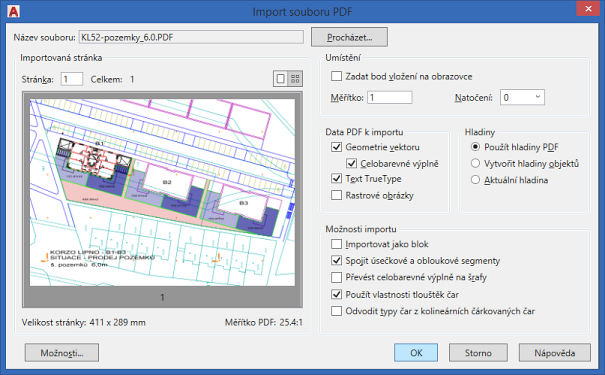Click the Měřítko PDF: 25.4:1 text
605x375 pixels.
coord(264,323)
